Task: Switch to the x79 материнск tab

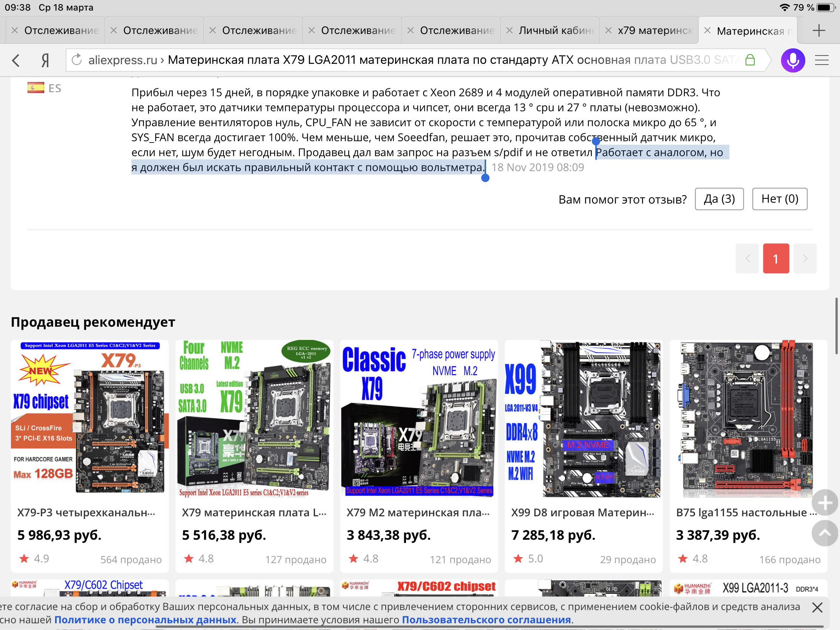Action: [x=655, y=30]
